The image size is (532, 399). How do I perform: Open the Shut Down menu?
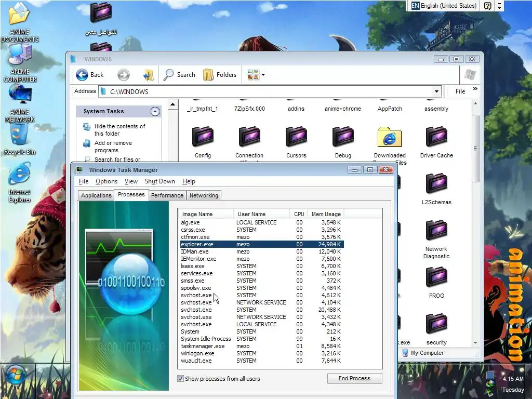[160, 181]
